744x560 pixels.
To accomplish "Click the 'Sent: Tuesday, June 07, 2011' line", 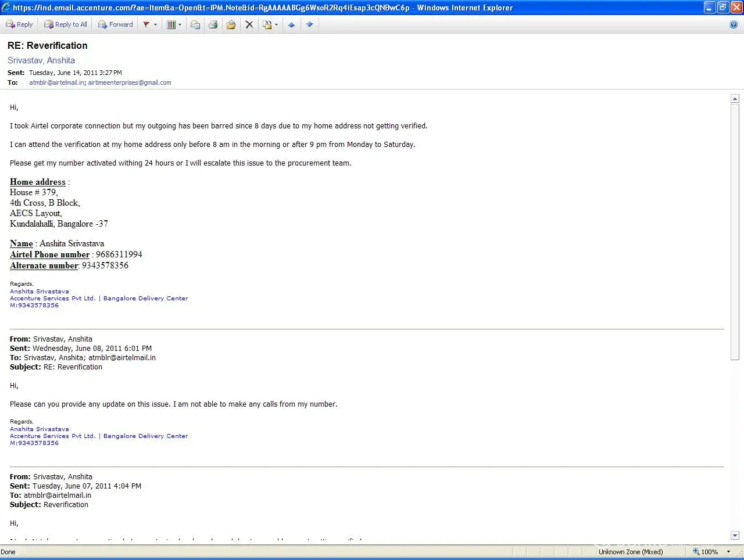I will click(76, 486).
